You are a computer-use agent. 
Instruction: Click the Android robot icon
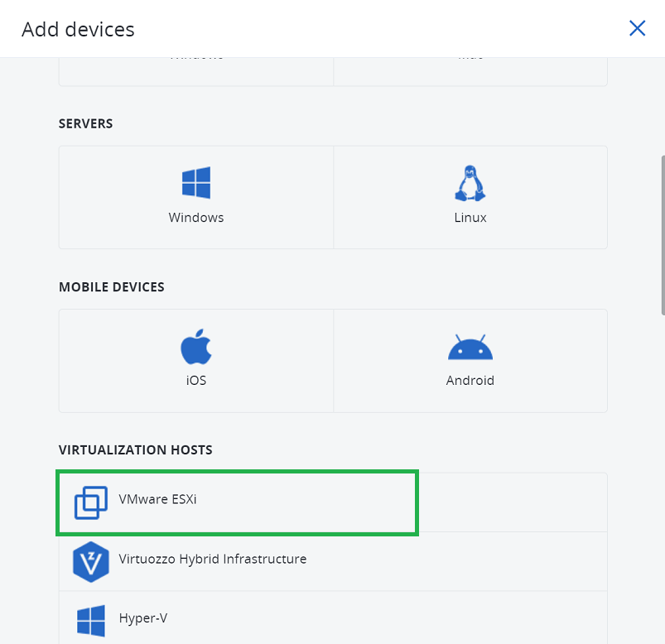[470, 346]
